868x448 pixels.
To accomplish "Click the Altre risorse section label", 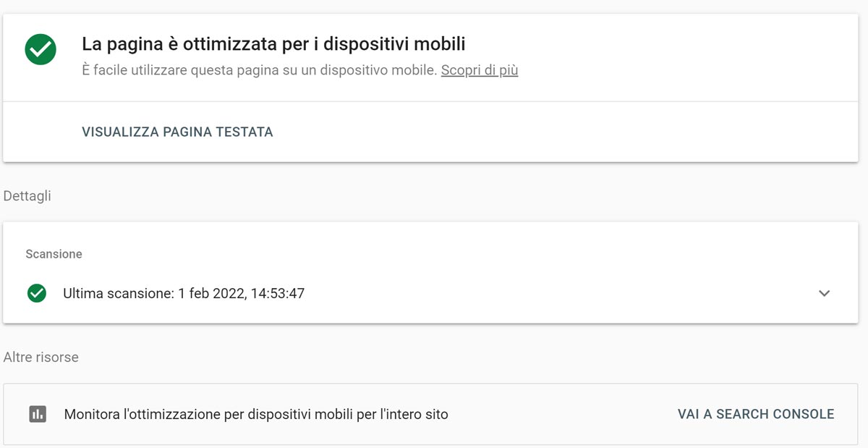I will (x=41, y=358).
